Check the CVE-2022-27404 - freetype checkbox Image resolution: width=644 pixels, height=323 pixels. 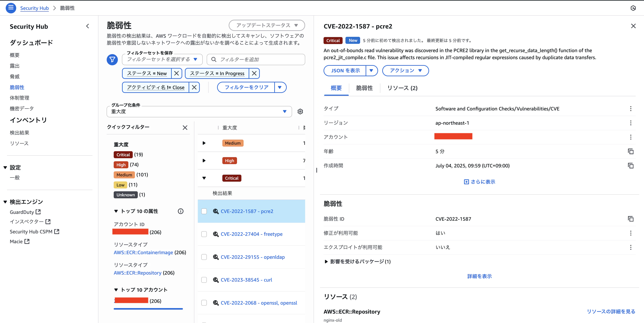click(x=204, y=234)
